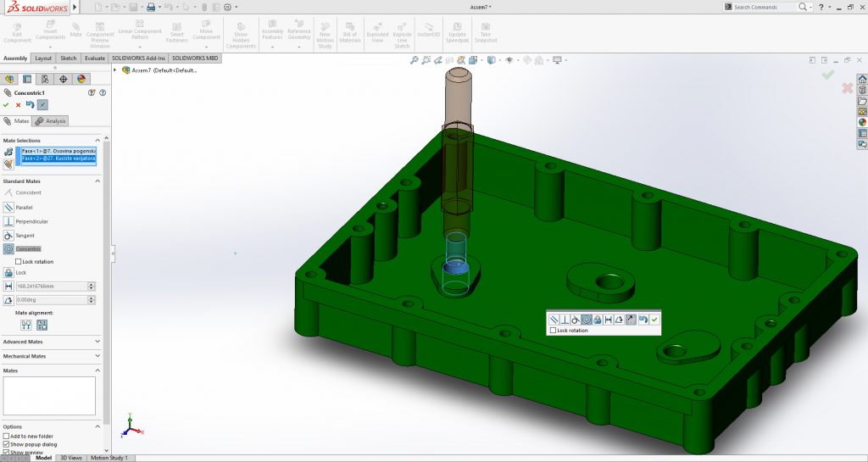Accept mate with popup toolbar checkmark
This screenshot has height=462, width=868.
(655, 320)
